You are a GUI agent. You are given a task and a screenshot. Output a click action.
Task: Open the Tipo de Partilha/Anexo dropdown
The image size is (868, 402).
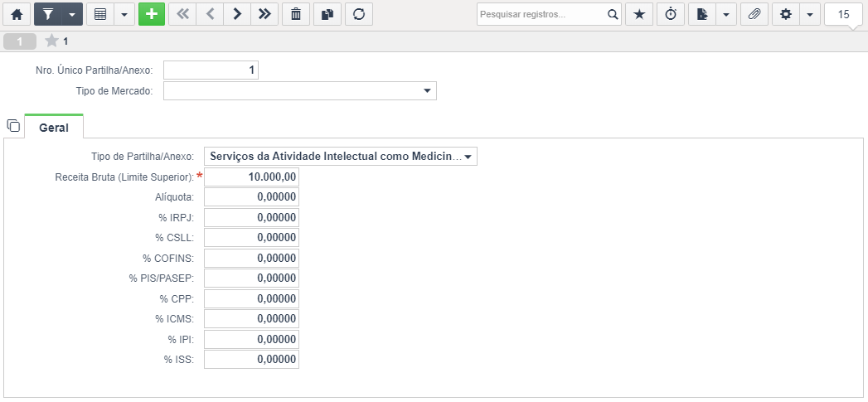(x=341, y=156)
